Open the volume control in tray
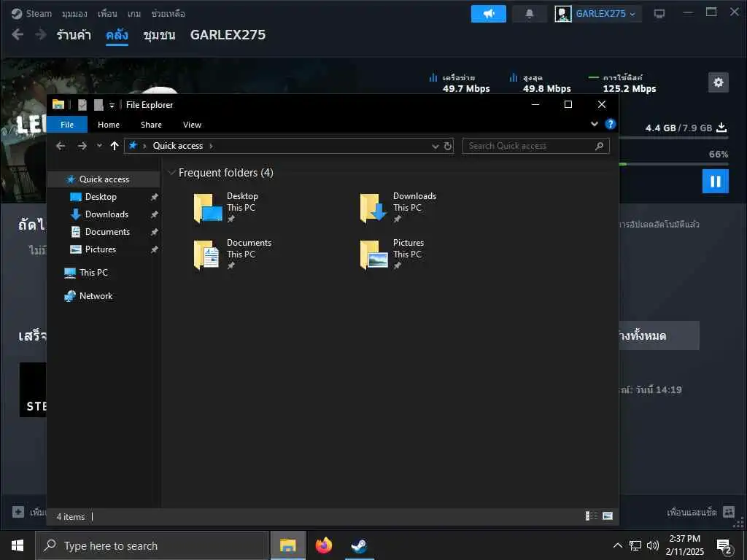This screenshot has height=560, width=747. [x=653, y=545]
